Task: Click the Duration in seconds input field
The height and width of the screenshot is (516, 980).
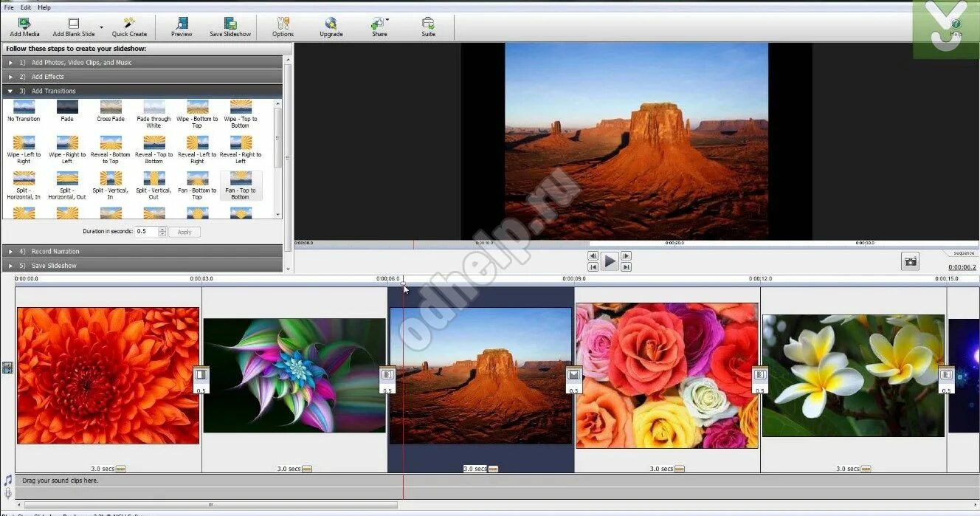Action: tap(147, 232)
